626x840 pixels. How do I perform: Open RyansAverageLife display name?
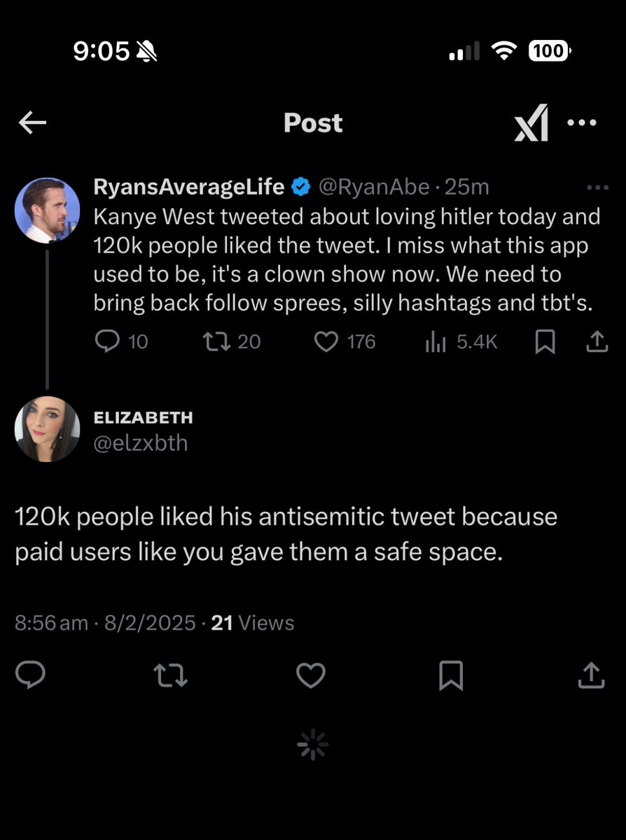point(189,187)
